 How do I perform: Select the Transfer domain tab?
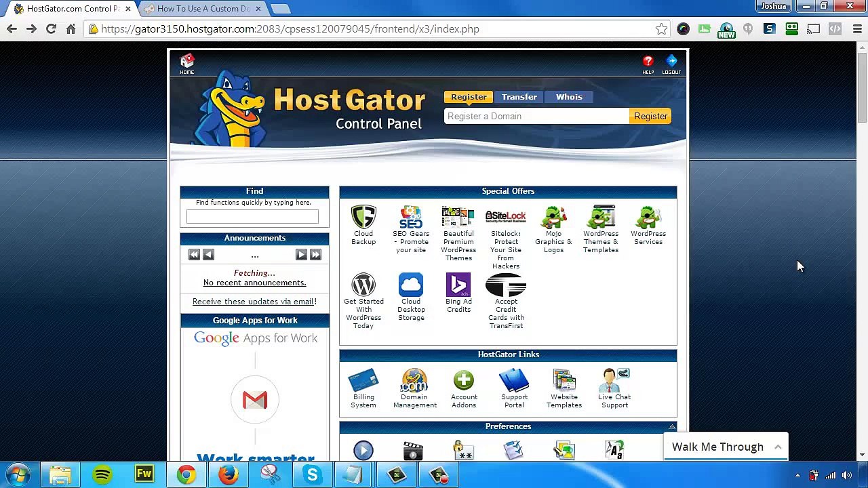[x=519, y=97]
